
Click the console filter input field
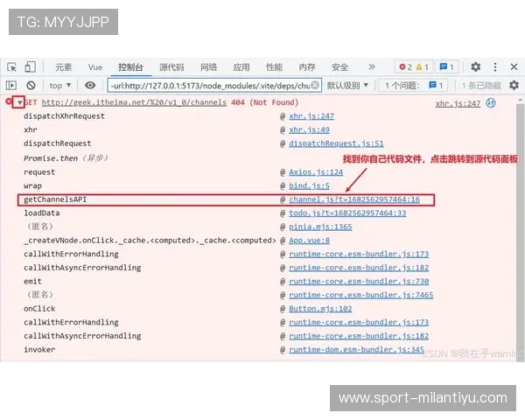[x=212, y=86]
